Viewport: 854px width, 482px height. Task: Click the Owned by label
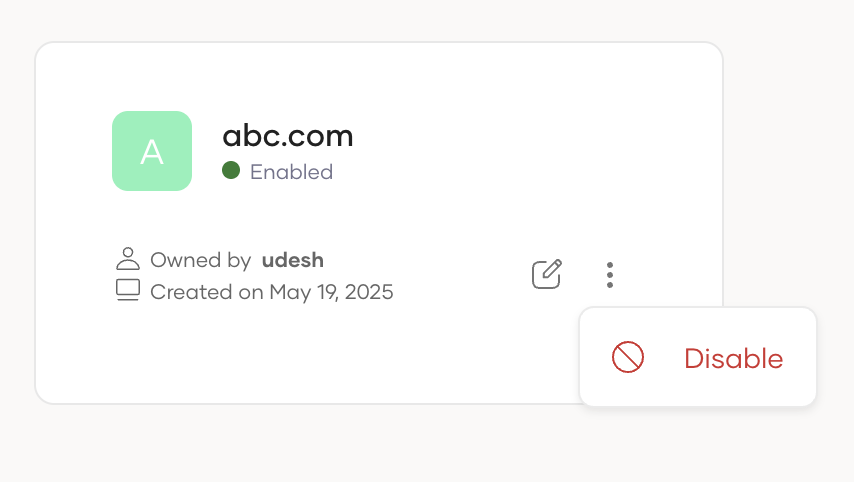[x=200, y=261]
